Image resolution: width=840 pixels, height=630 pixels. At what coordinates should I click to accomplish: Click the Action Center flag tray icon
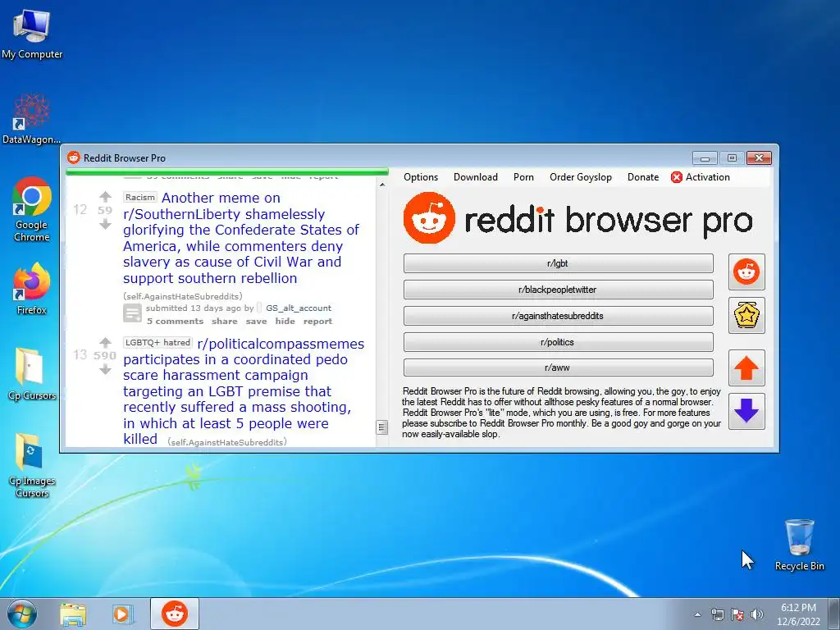coord(737,614)
